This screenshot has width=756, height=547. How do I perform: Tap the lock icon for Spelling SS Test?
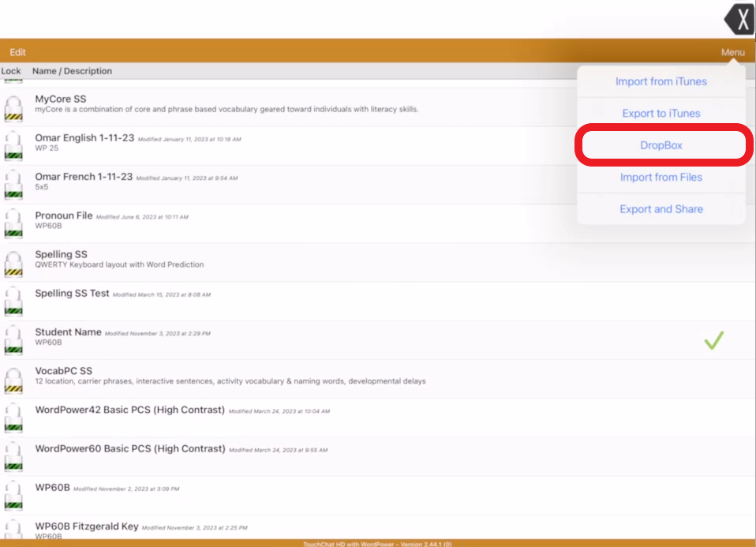coord(13,302)
